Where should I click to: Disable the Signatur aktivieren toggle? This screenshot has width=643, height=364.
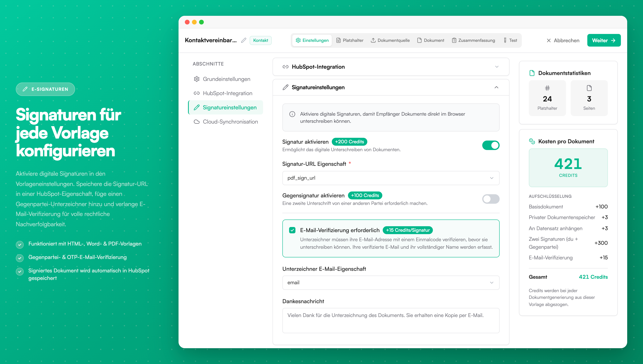pyautogui.click(x=491, y=145)
